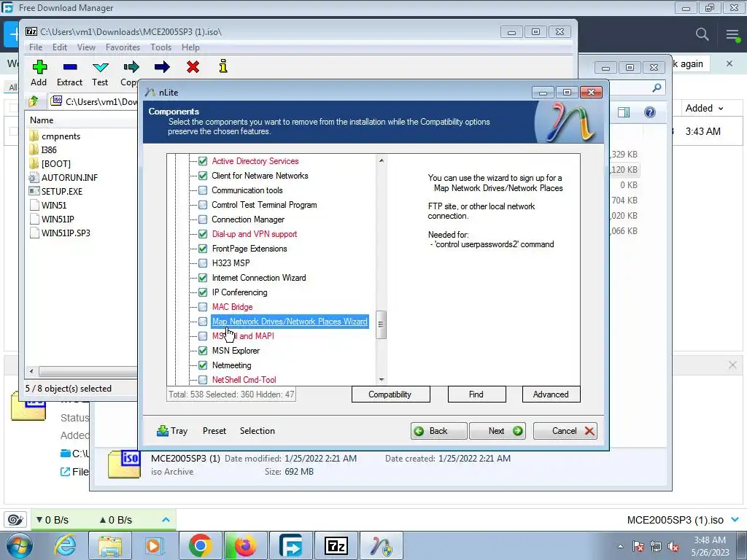Uncheck Dial-up and VPN support
Viewport: 747px width, 560px height.
coord(203,234)
